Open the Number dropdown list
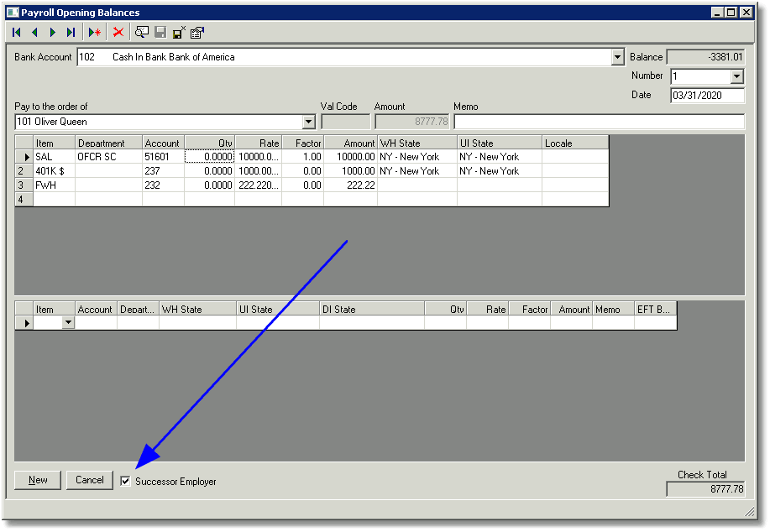 tap(736, 76)
